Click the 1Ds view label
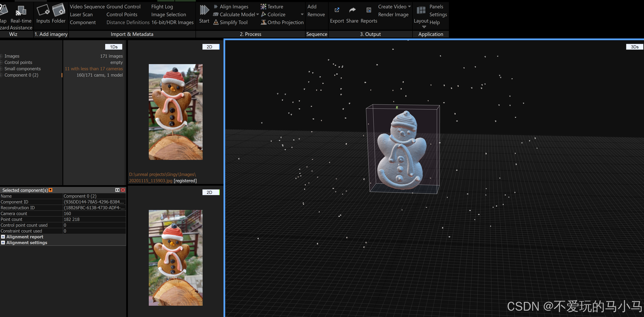Image resolution: width=644 pixels, height=317 pixels. tap(114, 47)
